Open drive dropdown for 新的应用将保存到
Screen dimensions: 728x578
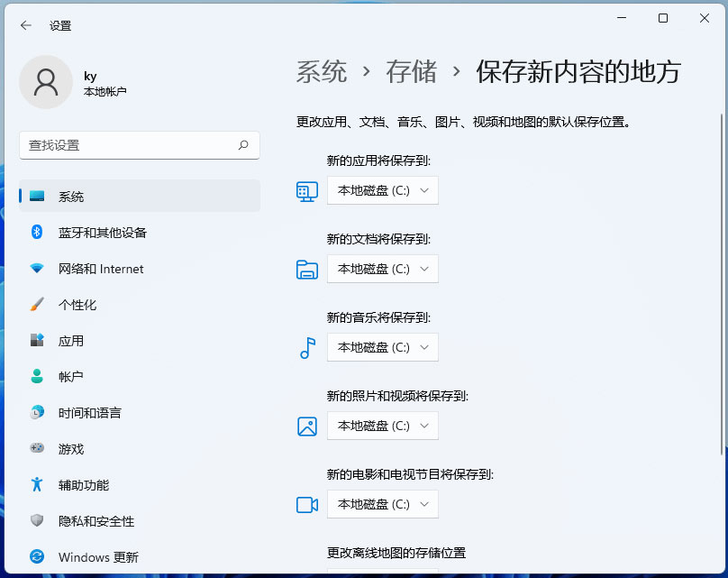(x=382, y=190)
